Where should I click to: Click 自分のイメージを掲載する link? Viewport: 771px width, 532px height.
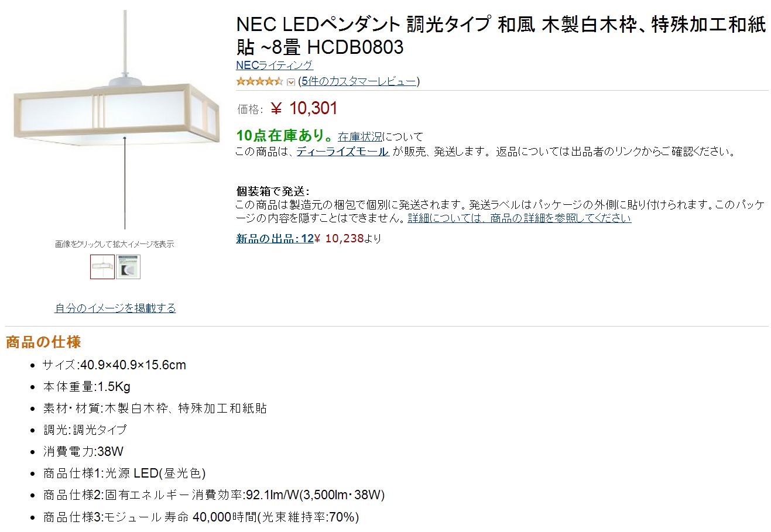point(115,308)
